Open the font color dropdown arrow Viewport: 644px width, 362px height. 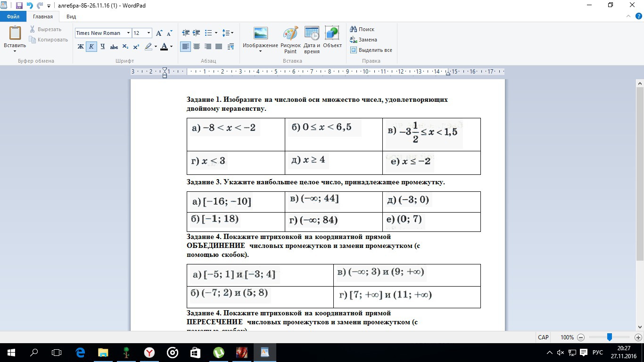coord(171,47)
